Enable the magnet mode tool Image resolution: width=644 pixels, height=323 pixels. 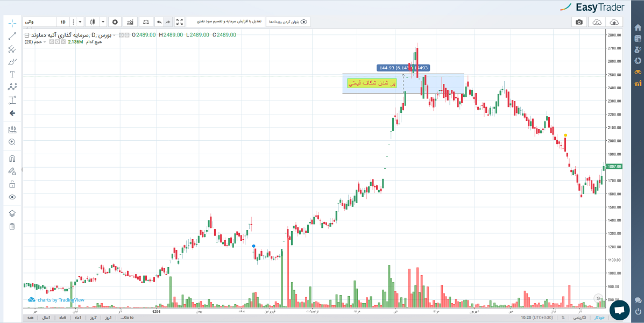click(12, 159)
